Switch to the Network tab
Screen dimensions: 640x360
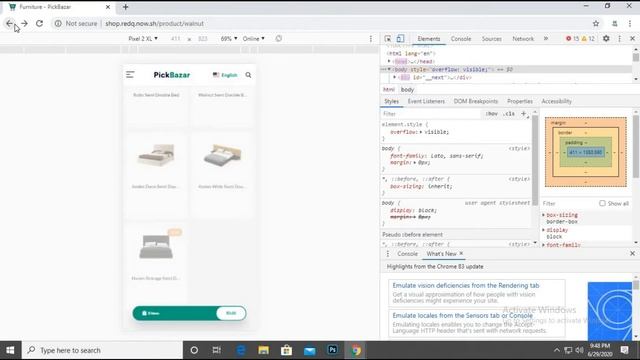click(x=523, y=38)
